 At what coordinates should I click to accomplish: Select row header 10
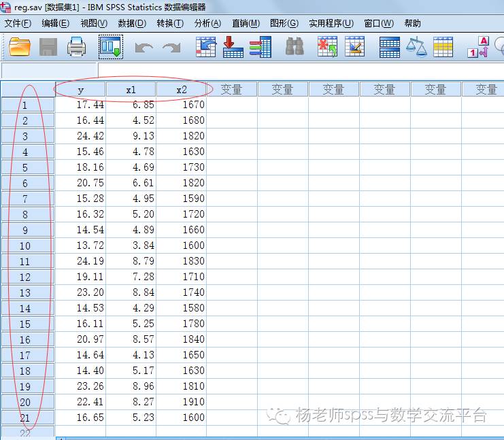click(28, 246)
